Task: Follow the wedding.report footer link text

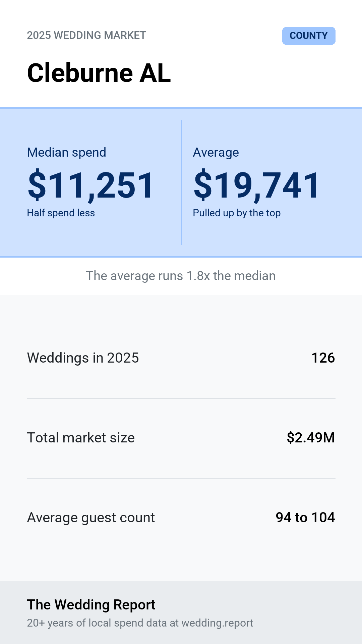Action: click(x=217, y=623)
